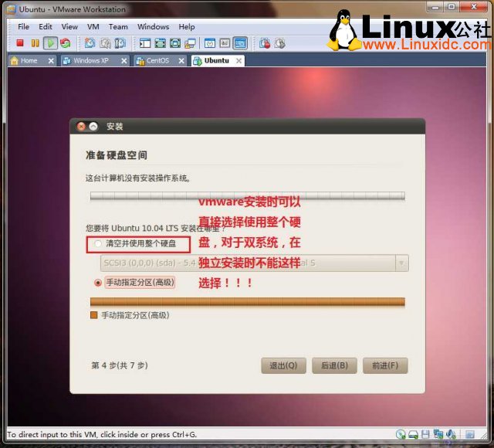Click the message log status icon
Image resolution: width=494 pixels, height=448 pixels.
pyautogui.click(x=470, y=434)
